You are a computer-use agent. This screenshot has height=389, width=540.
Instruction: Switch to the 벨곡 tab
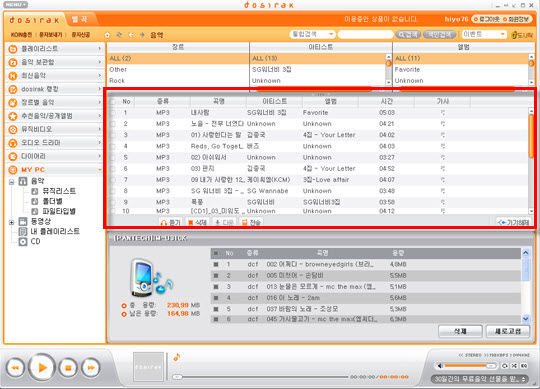pos(80,19)
